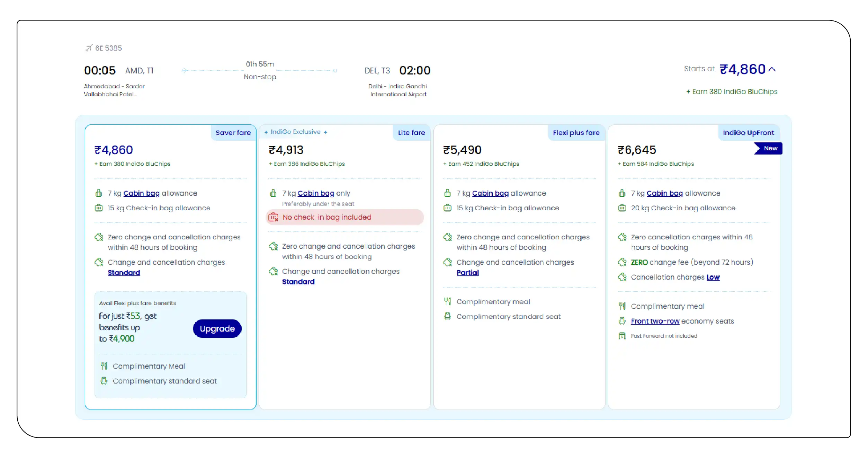
Task: Click icon beside Standard charges in Saver fare
Action: [x=99, y=262]
